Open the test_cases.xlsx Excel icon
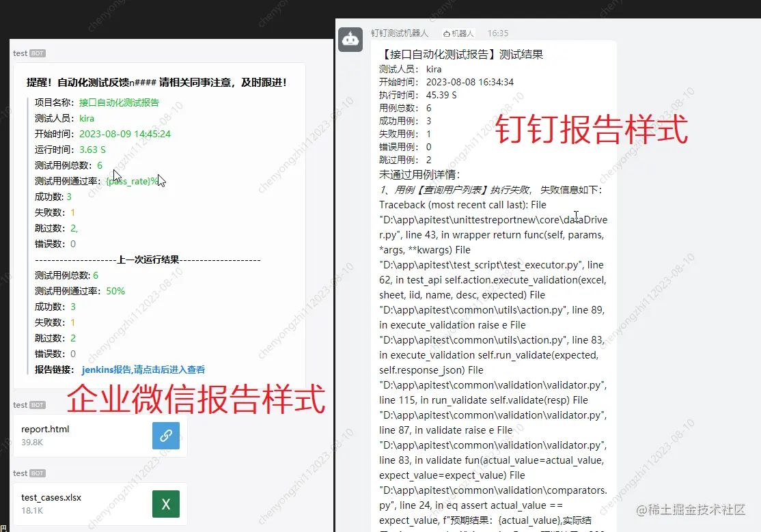 [166, 504]
